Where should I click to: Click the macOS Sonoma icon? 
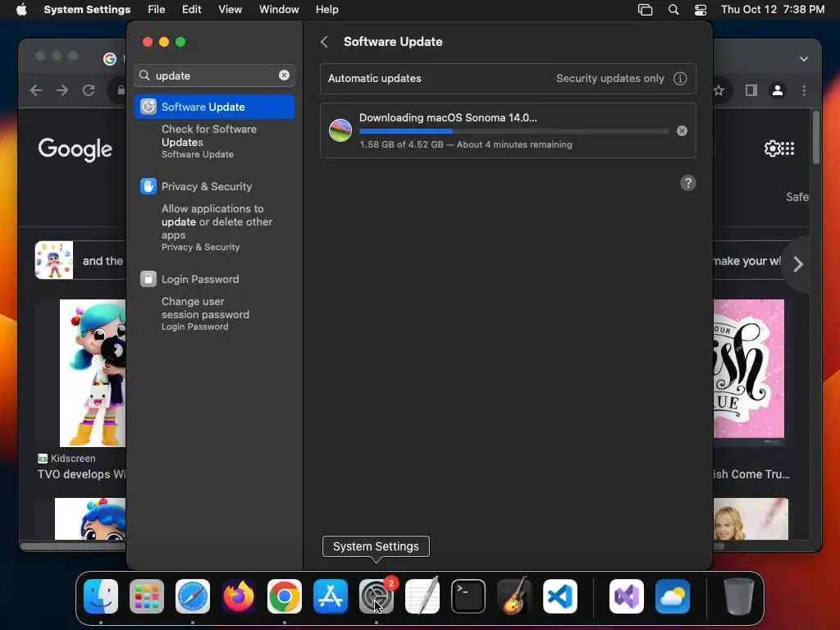[x=340, y=130]
